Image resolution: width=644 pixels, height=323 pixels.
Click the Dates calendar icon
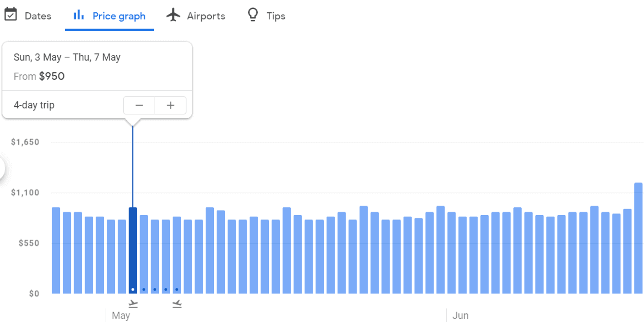pos(11,15)
